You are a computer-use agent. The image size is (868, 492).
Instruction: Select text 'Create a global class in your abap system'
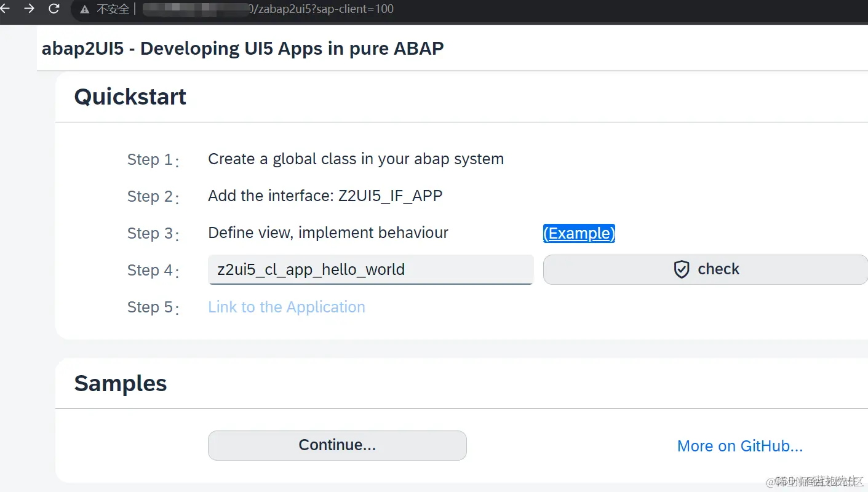coord(356,159)
